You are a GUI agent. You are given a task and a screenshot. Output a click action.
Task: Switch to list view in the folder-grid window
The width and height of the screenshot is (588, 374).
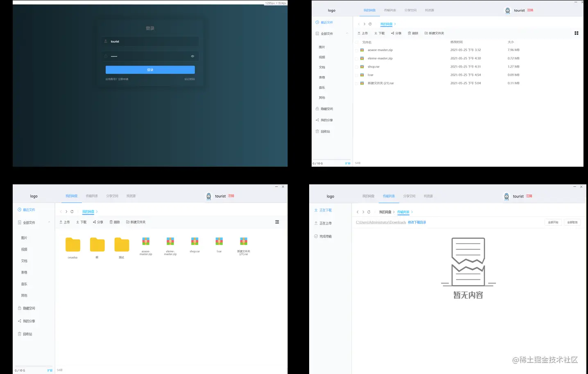click(x=277, y=222)
